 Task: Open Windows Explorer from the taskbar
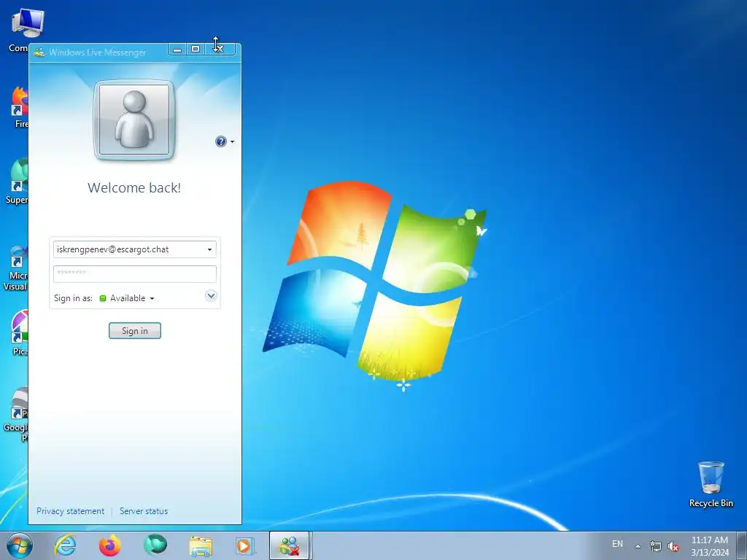click(201, 545)
